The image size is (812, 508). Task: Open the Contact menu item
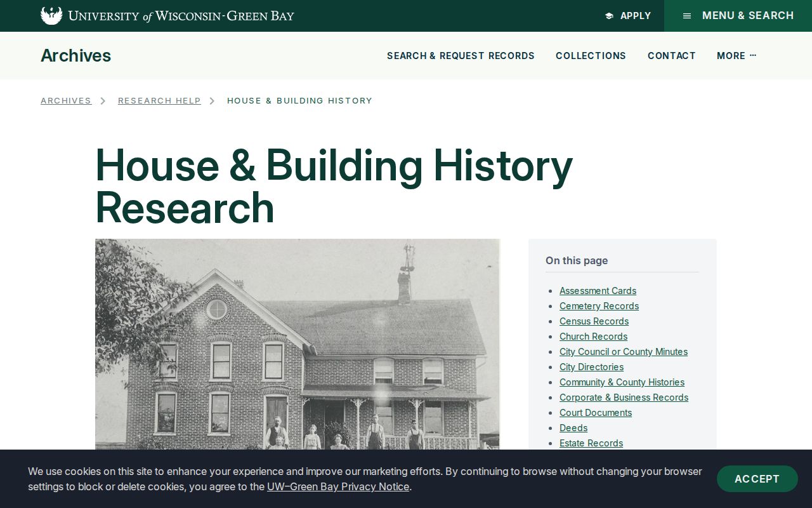672,56
